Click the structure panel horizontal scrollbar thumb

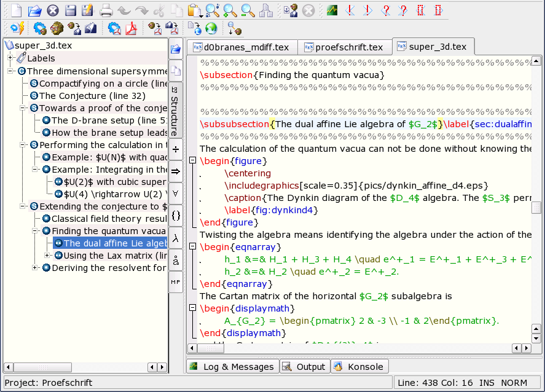[x=42, y=367]
